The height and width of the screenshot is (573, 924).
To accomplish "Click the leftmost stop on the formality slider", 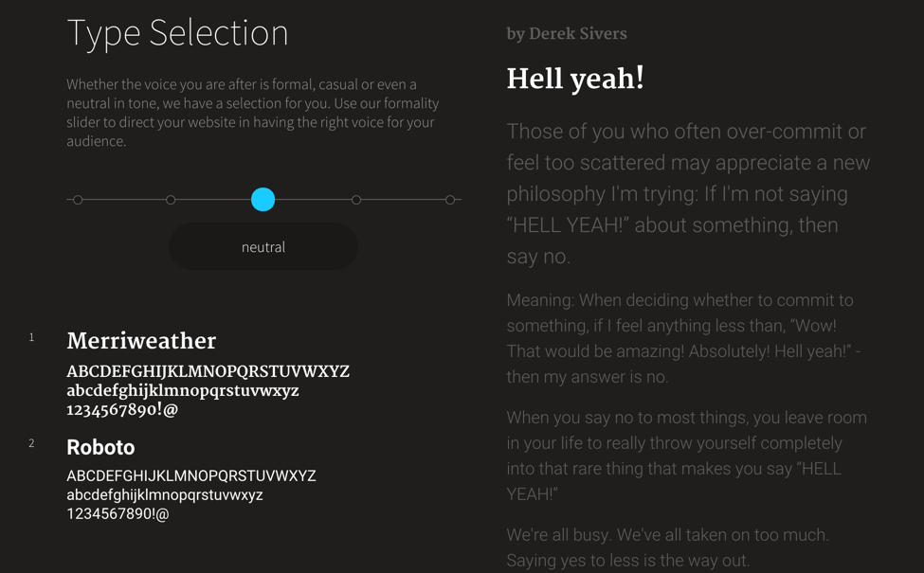I will pyautogui.click(x=78, y=200).
